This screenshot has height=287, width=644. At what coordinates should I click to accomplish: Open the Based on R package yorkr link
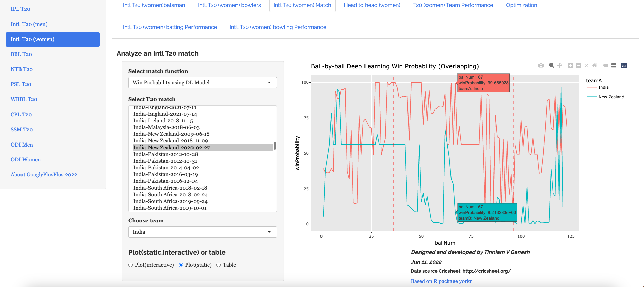pos(441,281)
